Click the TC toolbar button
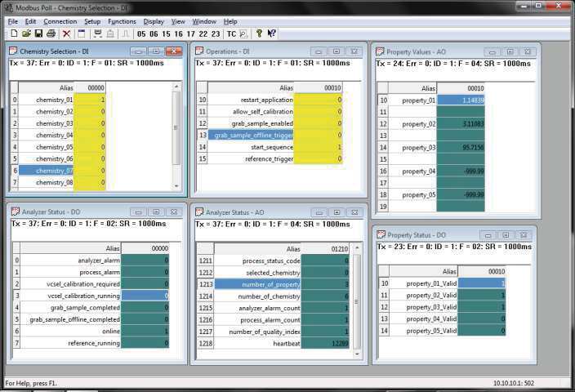 [231, 33]
